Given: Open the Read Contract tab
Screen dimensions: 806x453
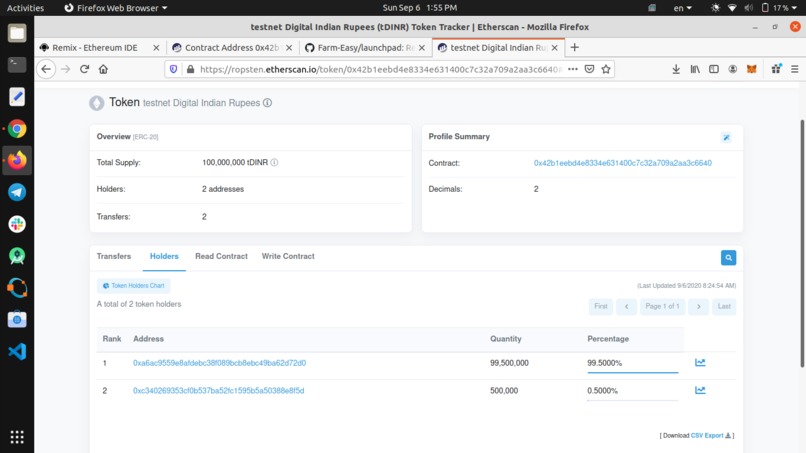Looking at the screenshot, I should (221, 256).
